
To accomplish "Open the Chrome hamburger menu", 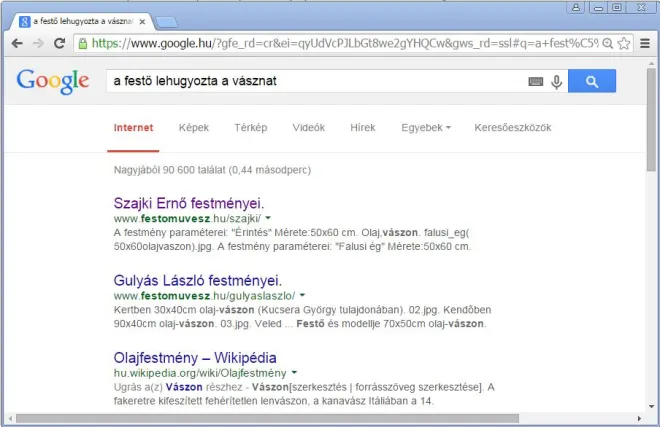I will point(644,43).
